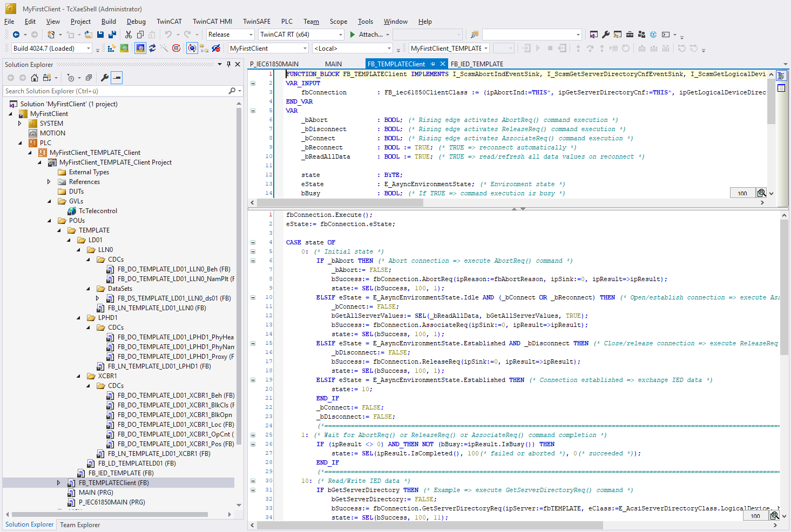Switch to the Team Explorer bottom tab
The width and height of the screenshot is (791, 532).
pyautogui.click(x=80, y=524)
